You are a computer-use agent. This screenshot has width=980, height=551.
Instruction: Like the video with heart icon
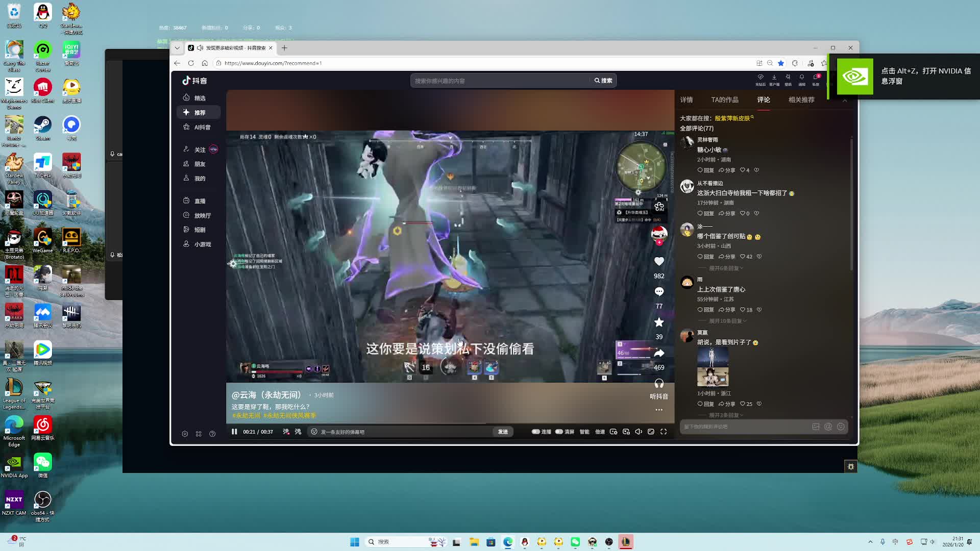659,262
